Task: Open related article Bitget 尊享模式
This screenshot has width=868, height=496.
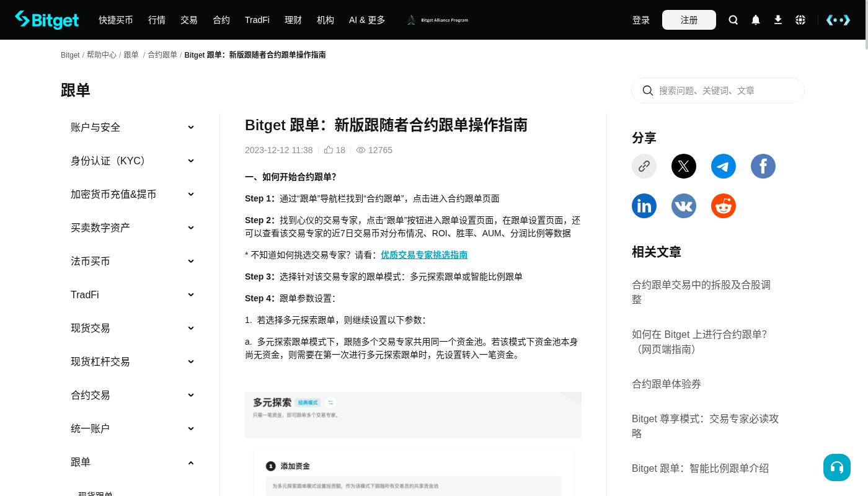Action: tap(706, 426)
